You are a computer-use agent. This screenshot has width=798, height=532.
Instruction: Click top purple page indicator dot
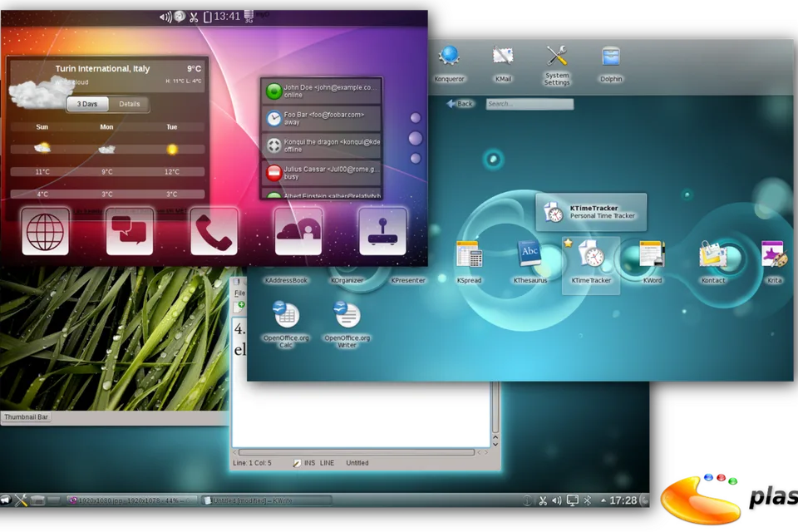coord(416,118)
